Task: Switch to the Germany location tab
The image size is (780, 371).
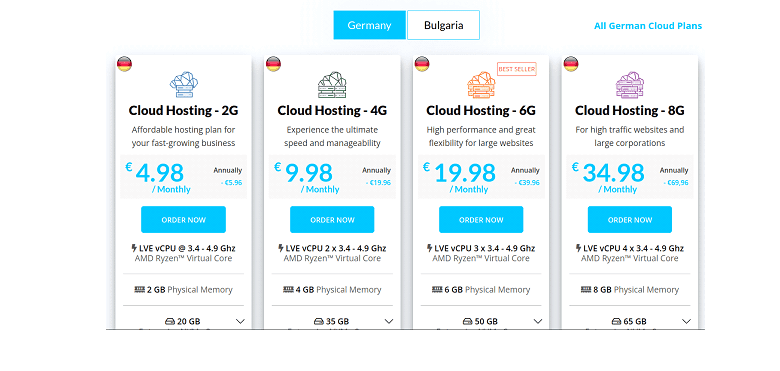Action: 370,25
